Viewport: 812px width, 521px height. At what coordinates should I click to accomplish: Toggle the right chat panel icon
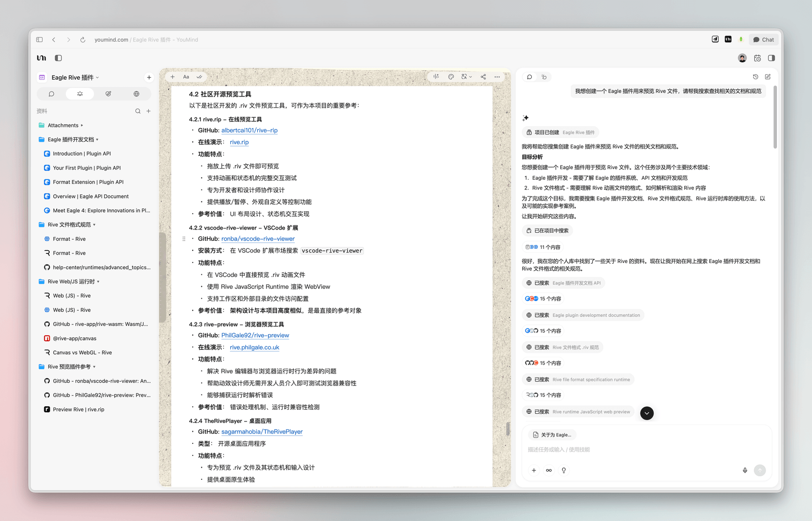[x=771, y=58]
